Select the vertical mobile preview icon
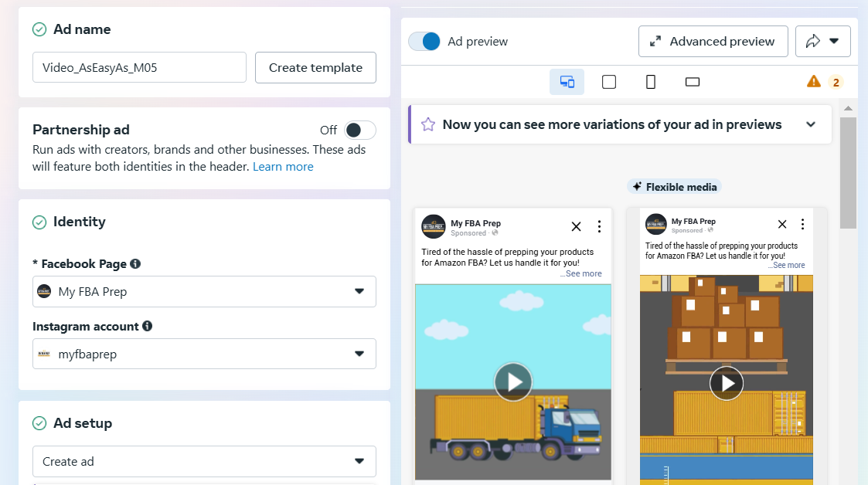The width and height of the screenshot is (868, 485). point(651,82)
